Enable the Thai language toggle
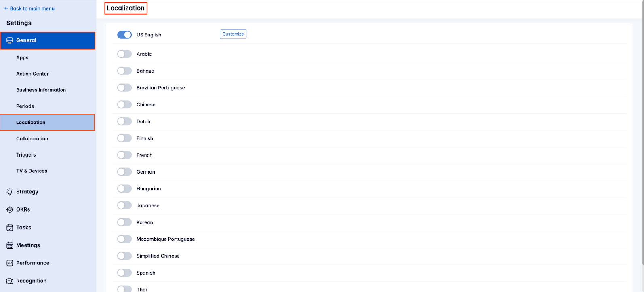This screenshot has width=644, height=292. (x=124, y=289)
